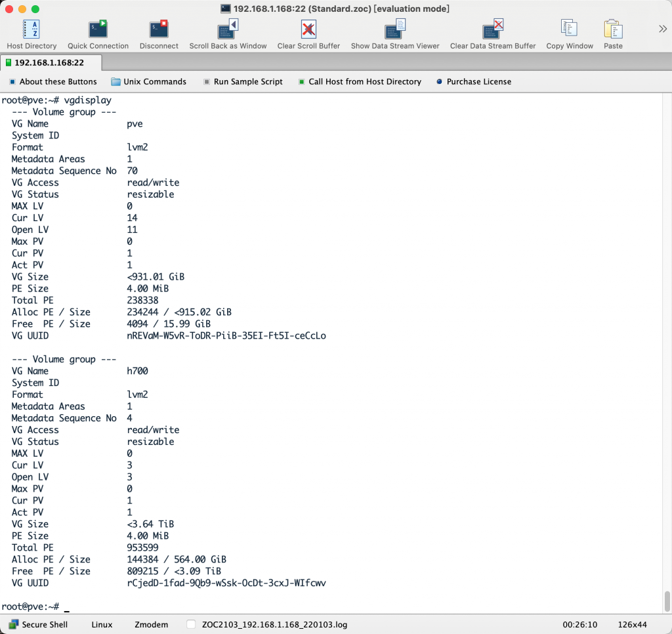Click the vgdisplay command text
The image size is (672, 634).
[x=87, y=100]
